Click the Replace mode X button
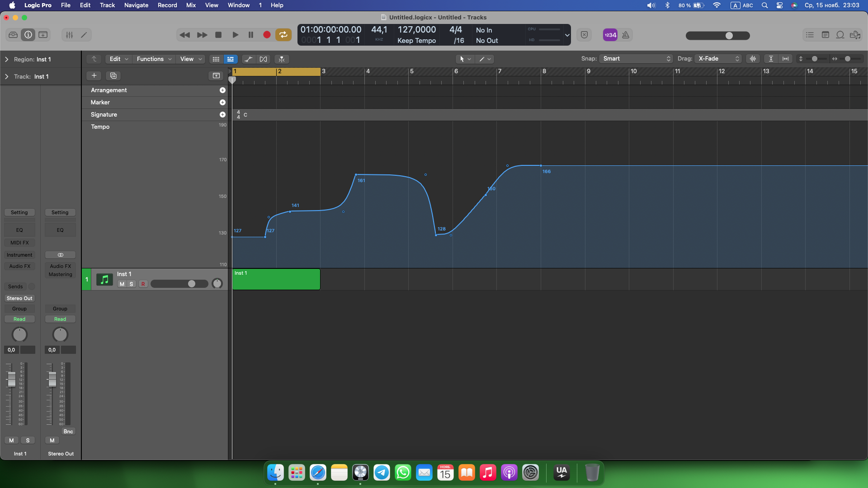This screenshot has width=868, height=488. (x=584, y=35)
